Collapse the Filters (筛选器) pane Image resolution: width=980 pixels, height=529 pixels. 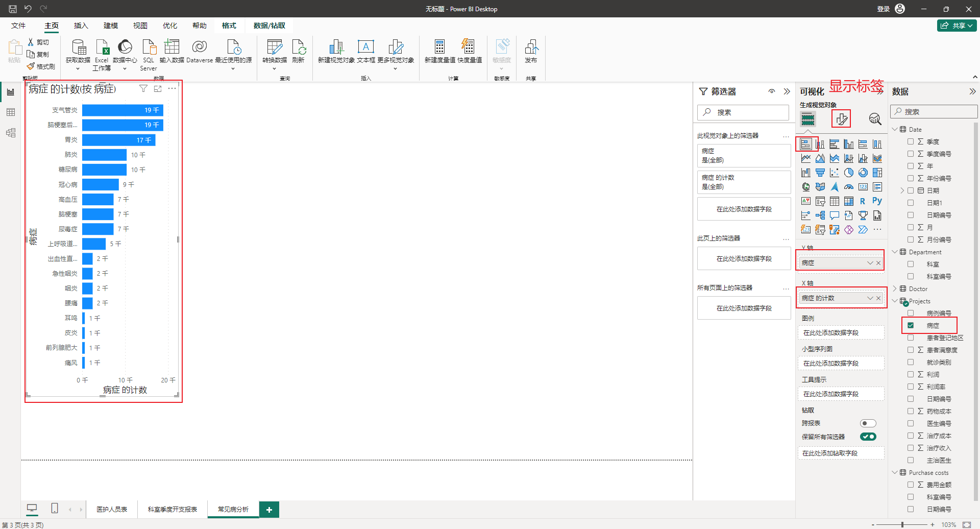point(787,91)
